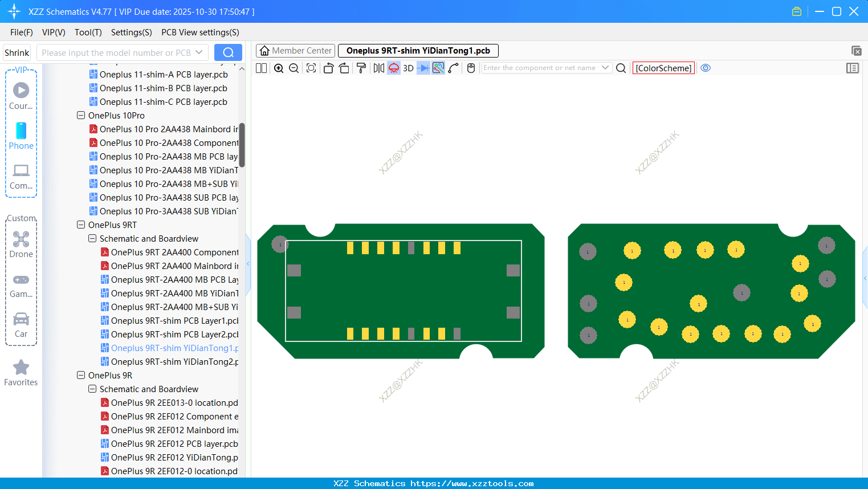Collapse OnePlus 9RT Schematic and Boardview node

92,238
